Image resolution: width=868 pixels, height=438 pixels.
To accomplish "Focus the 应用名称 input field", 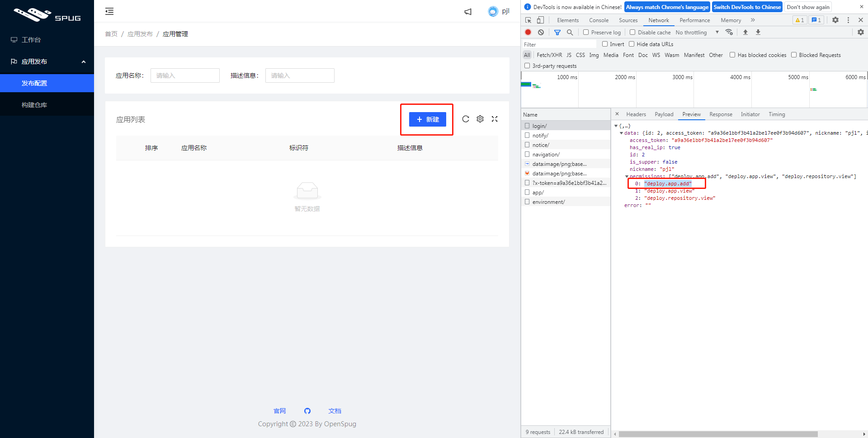I will pyautogui.click(x=185, y=75).
